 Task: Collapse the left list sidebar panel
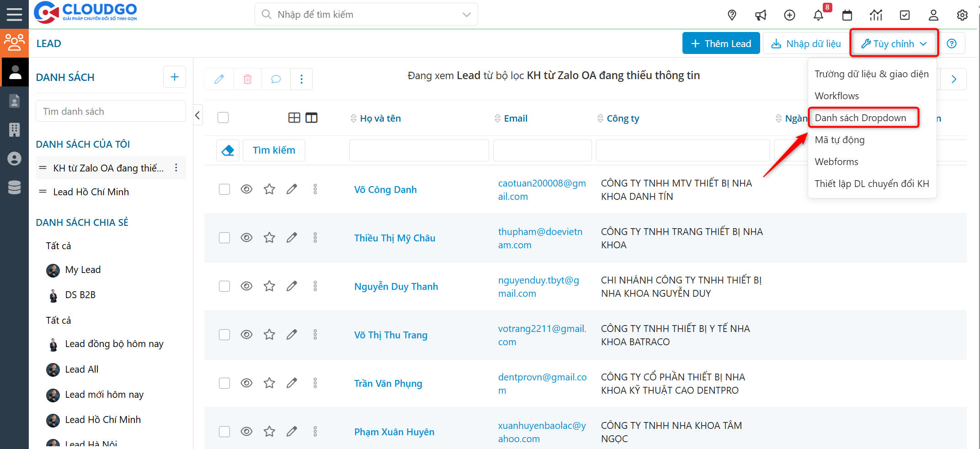[197, 115]
